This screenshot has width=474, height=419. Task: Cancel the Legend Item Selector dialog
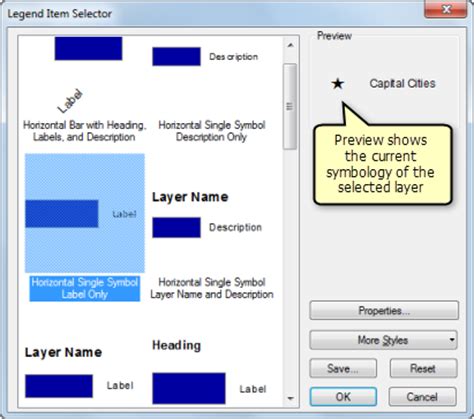point(422,397)
